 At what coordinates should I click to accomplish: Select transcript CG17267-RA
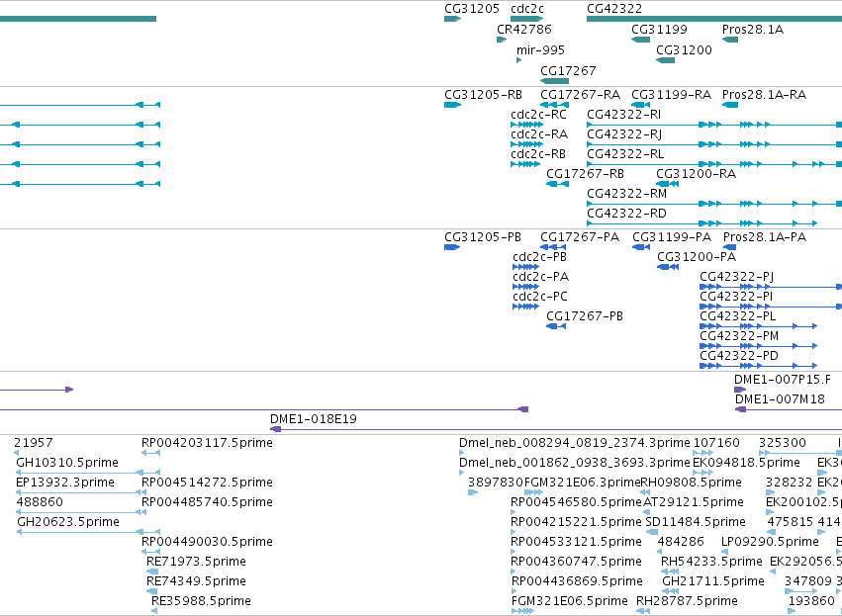tap(554, 105)
